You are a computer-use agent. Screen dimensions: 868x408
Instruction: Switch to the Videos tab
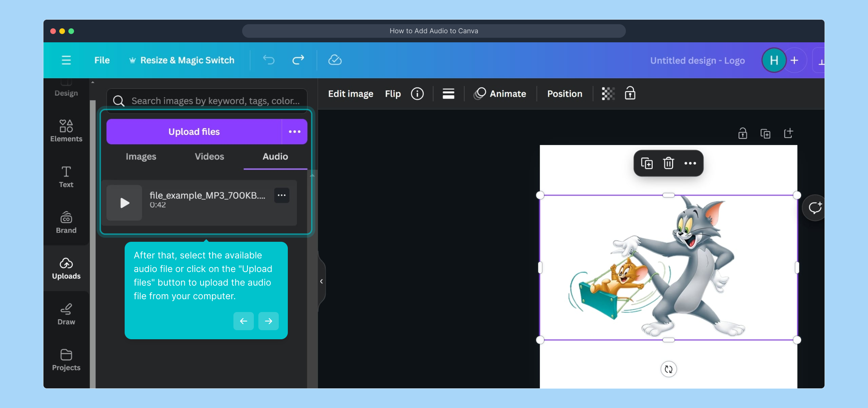(x=209, y=156)
